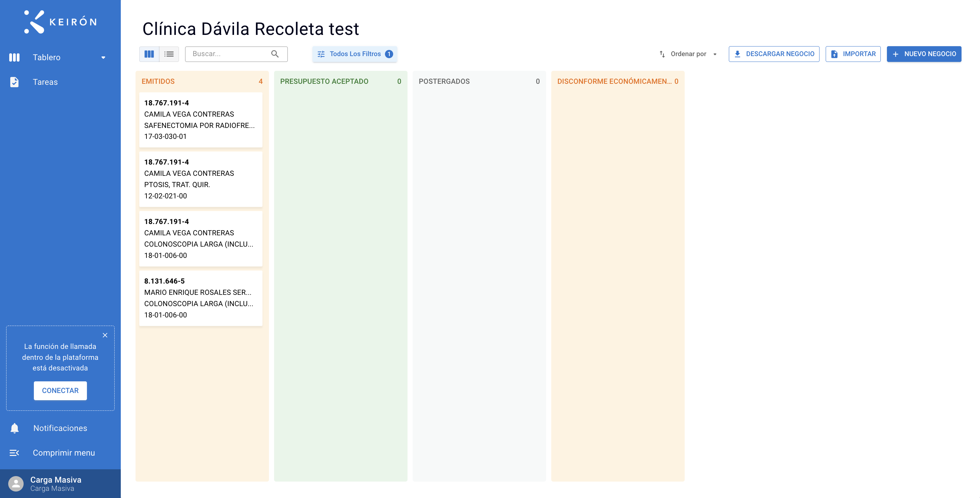
Task: Click DESCARGAR NEGOCIO button
Action: pos(774,54)
